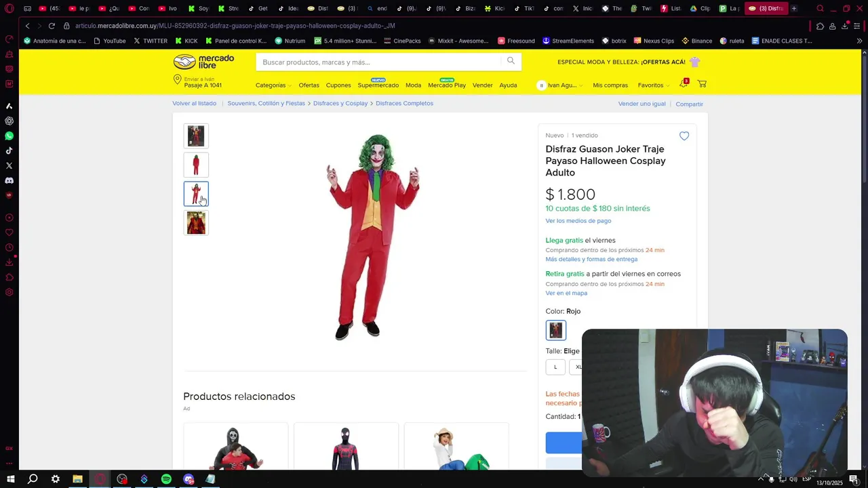Open WhatsApp in Opera sidebar
The image size is (868, 488).
tap(9, 136)
